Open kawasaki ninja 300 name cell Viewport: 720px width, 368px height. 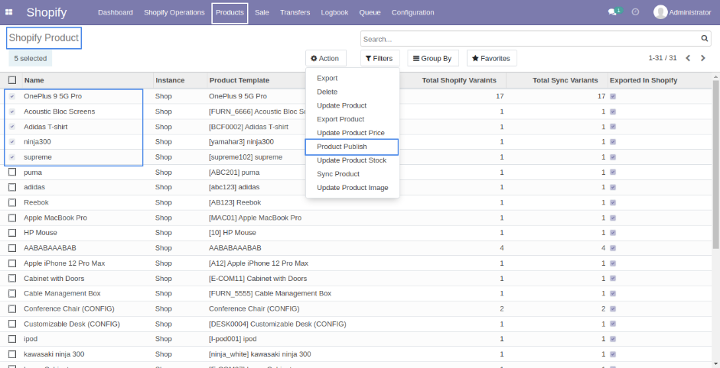point(54,354)
